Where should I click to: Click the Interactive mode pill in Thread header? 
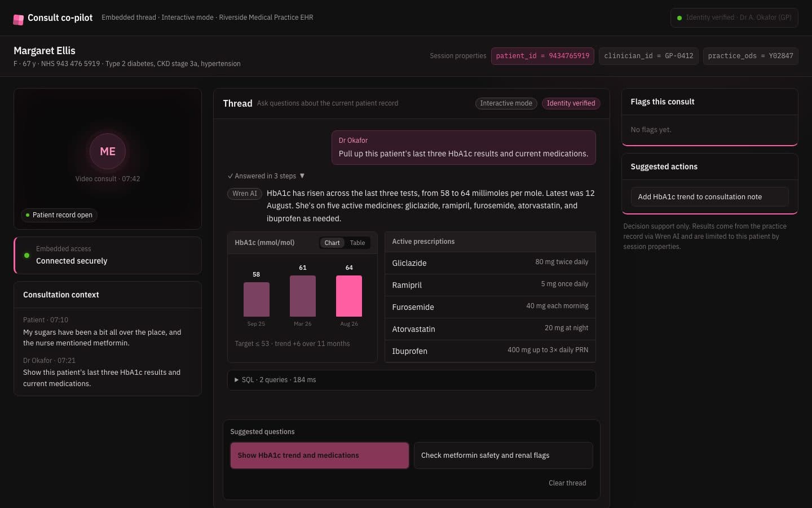pos(506,103)
